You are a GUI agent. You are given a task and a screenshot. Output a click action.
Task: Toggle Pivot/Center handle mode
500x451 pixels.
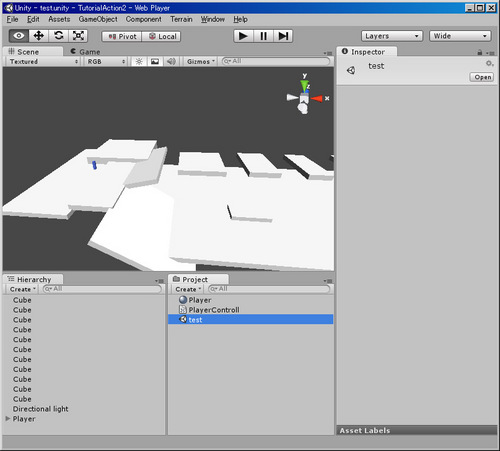click(x=122, y=36)
